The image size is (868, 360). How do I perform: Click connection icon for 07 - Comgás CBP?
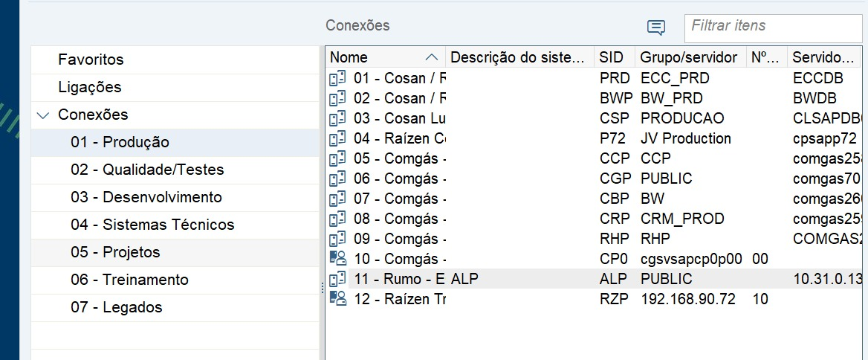point(337,199)
